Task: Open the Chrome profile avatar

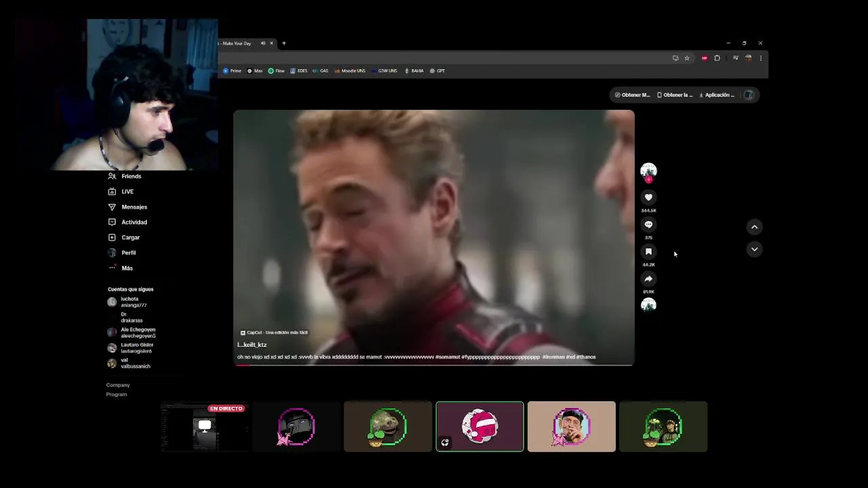Action: point(748,58)
